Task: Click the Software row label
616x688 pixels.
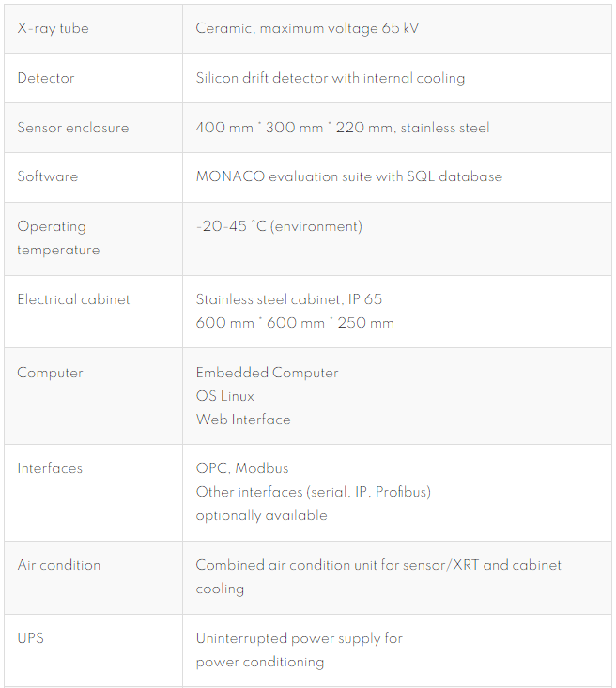Action: point(48,176)
